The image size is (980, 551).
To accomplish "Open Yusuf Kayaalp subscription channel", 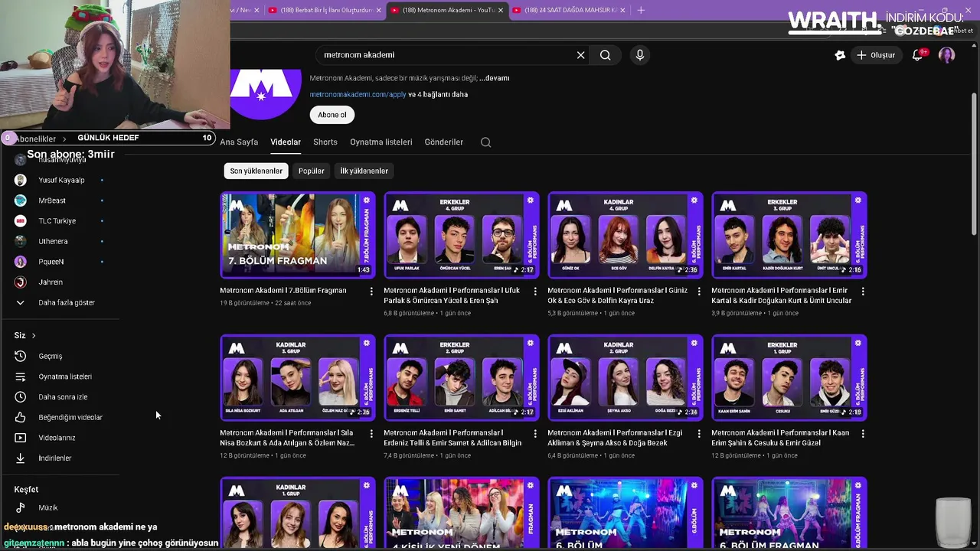I will pos(60,180).
